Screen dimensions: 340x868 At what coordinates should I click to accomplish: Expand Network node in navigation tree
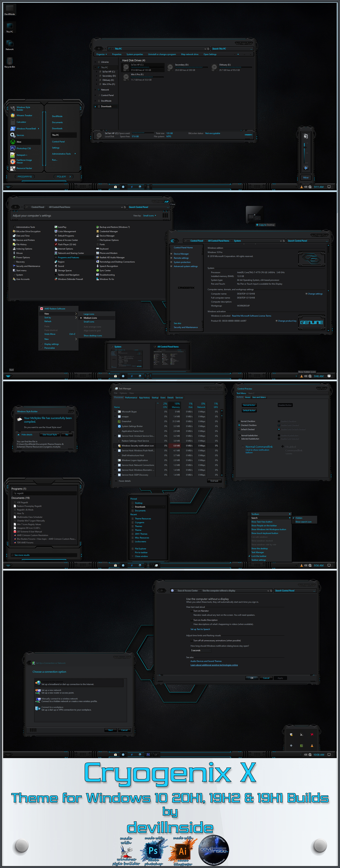point(95,90)
